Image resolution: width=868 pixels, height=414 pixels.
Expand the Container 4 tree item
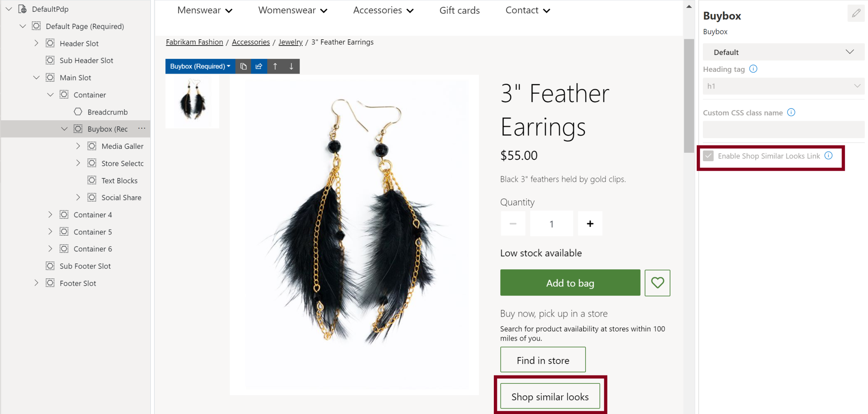(50, 214)
